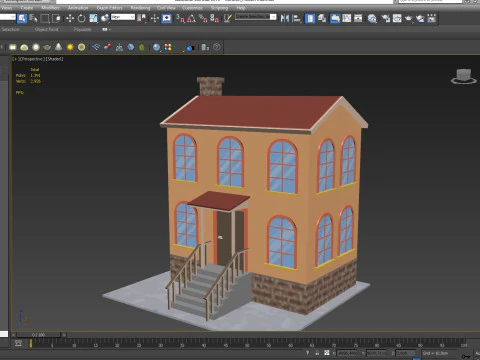Toggle 3D Snaps
The image size is (480, 360).
180,18
